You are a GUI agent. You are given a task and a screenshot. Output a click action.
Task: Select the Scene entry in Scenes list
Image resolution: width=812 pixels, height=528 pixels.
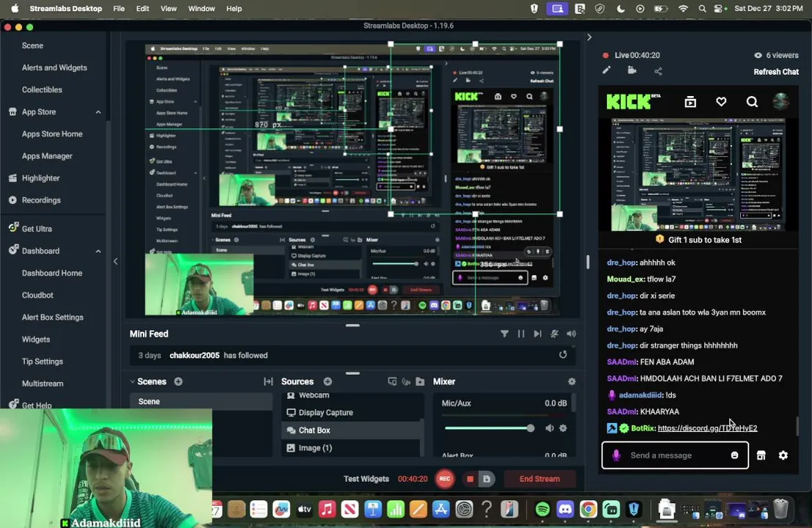tap(201, 401)
